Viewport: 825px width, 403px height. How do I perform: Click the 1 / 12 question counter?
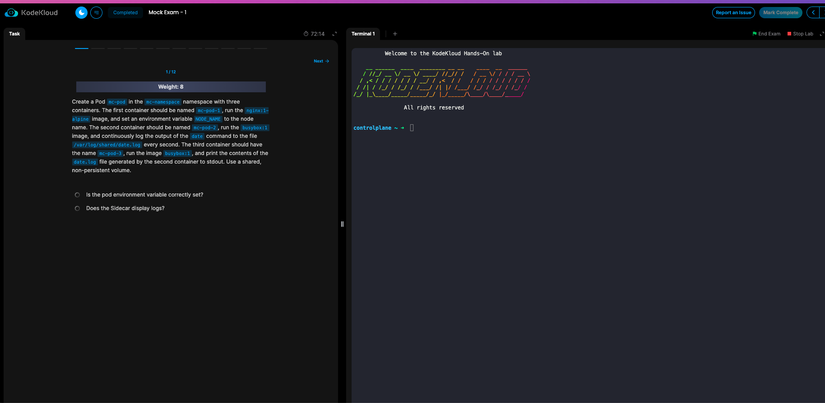(170, 72)
